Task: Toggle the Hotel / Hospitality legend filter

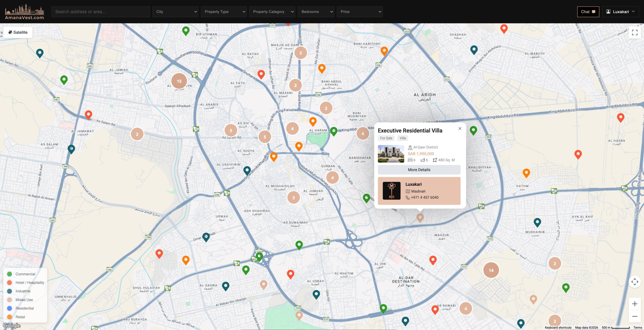Action: pyautogui.click(x=30, y=282)
